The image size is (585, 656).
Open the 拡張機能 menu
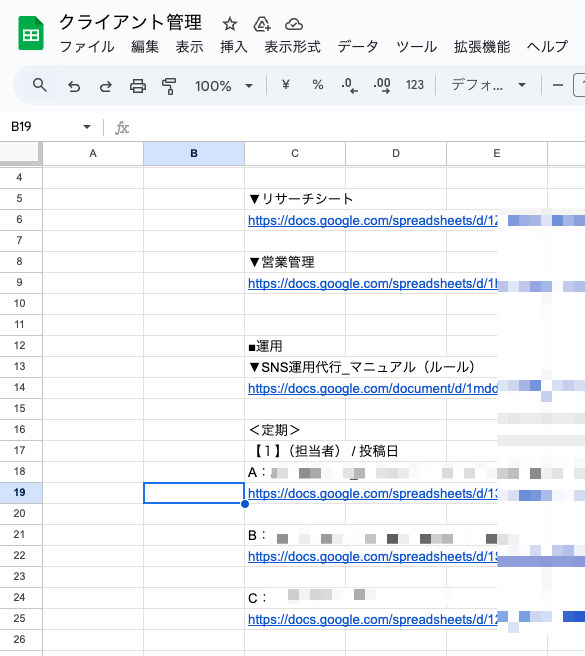click(482, 47)
